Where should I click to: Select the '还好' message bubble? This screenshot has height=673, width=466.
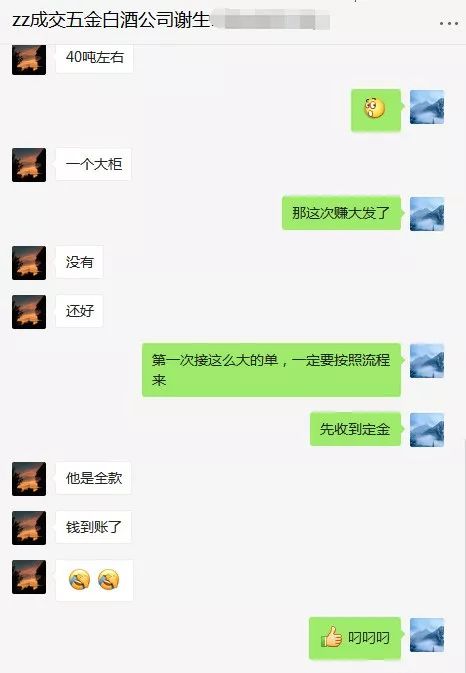tap(79, 311)
